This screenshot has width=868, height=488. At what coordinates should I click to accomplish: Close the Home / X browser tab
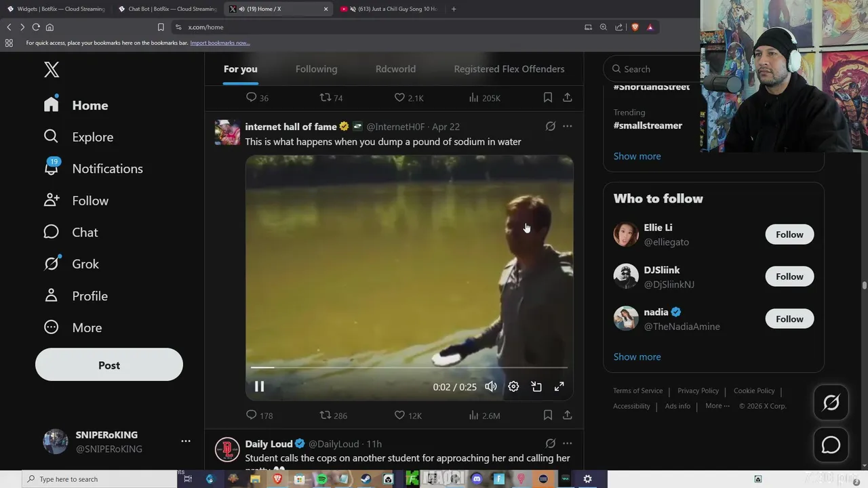point(325,9)
